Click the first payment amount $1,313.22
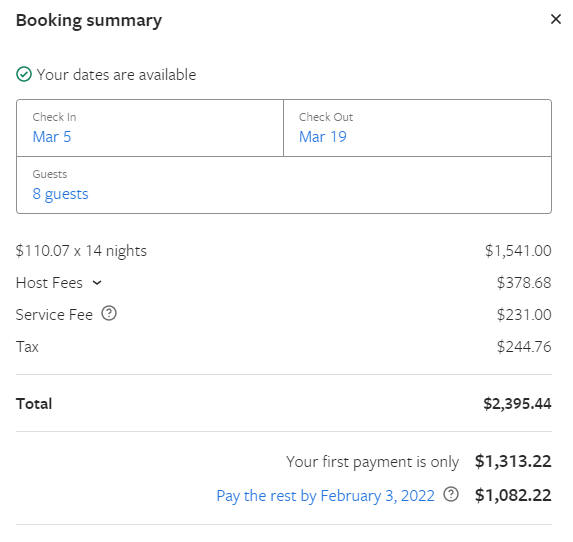 click(513, 461)
